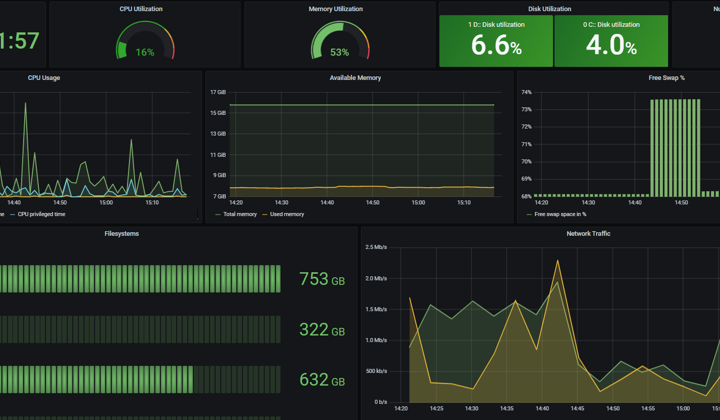
Task: Select the D: Disk utilization 6.6% tile
Action: click(496, 41)
